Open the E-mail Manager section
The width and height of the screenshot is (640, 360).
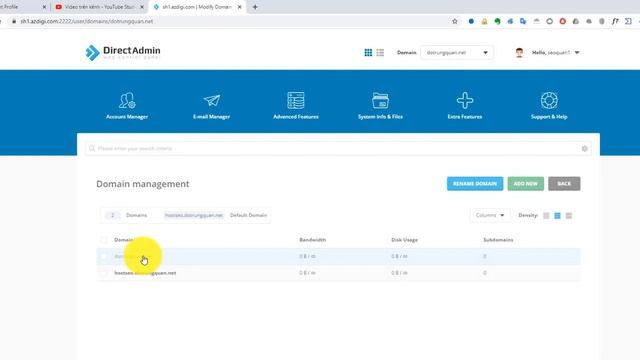click(x=211, y=106)
